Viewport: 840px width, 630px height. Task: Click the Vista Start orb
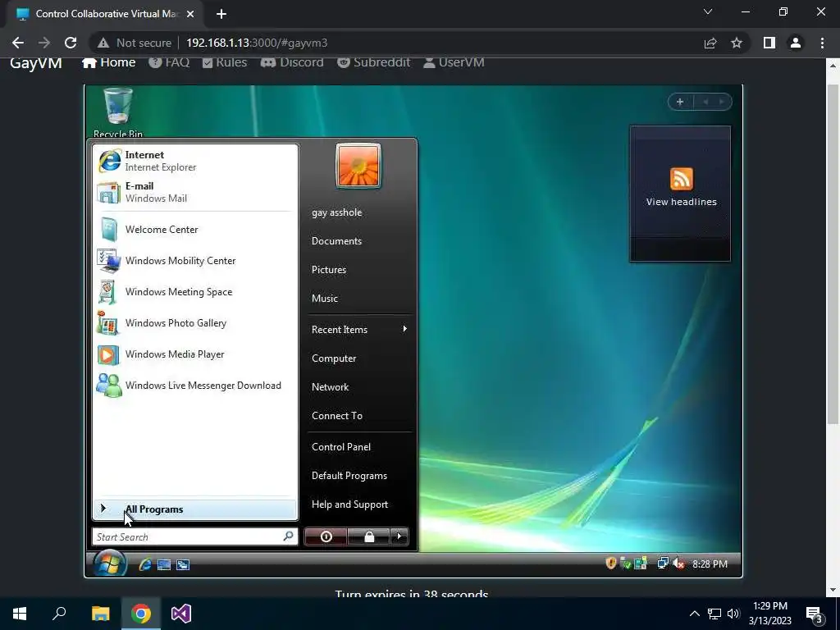click(110, 564)
